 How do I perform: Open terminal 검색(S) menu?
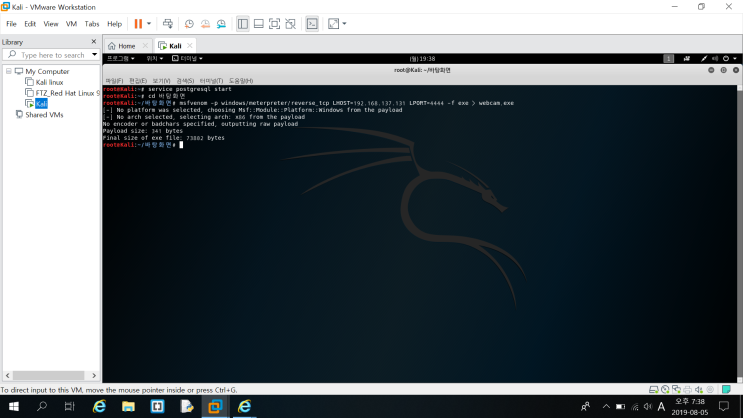(185, 81)
